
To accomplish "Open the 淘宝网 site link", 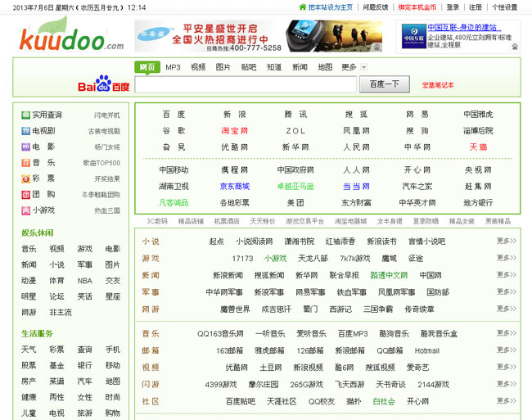I will pos(234,131).
